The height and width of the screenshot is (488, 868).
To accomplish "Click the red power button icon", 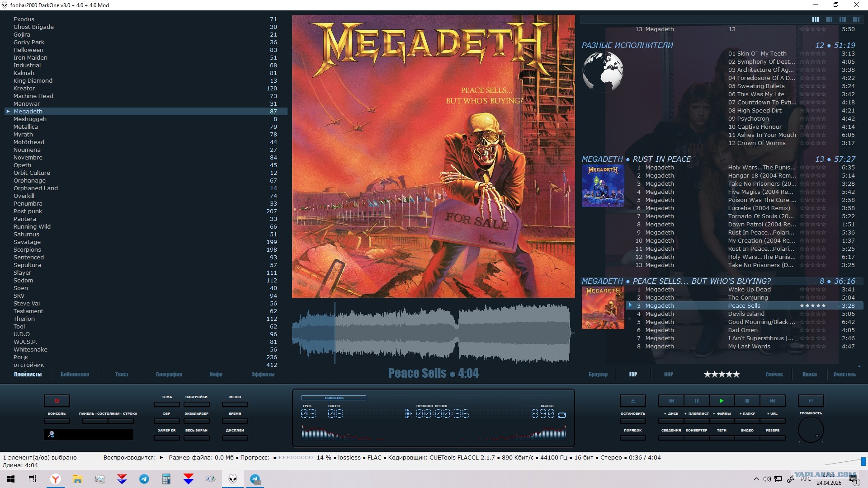I will click(57, 401).
